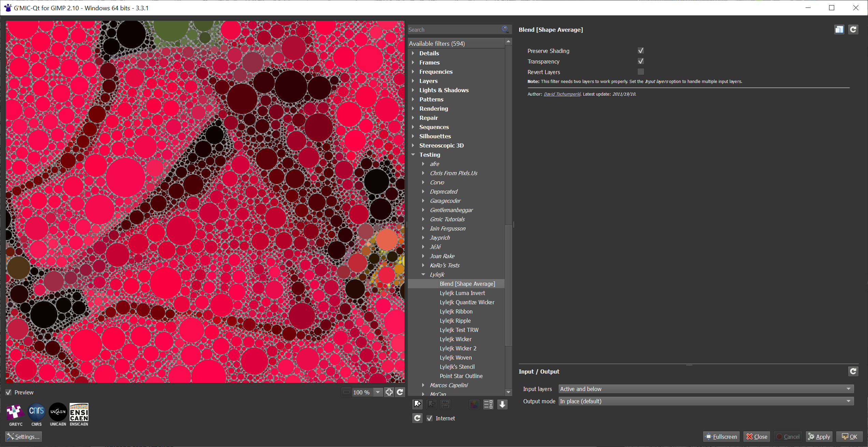This screenshot has height=447, width=868.
Task: Click the filter selection mode checklist icon
Action: (488, 404)
